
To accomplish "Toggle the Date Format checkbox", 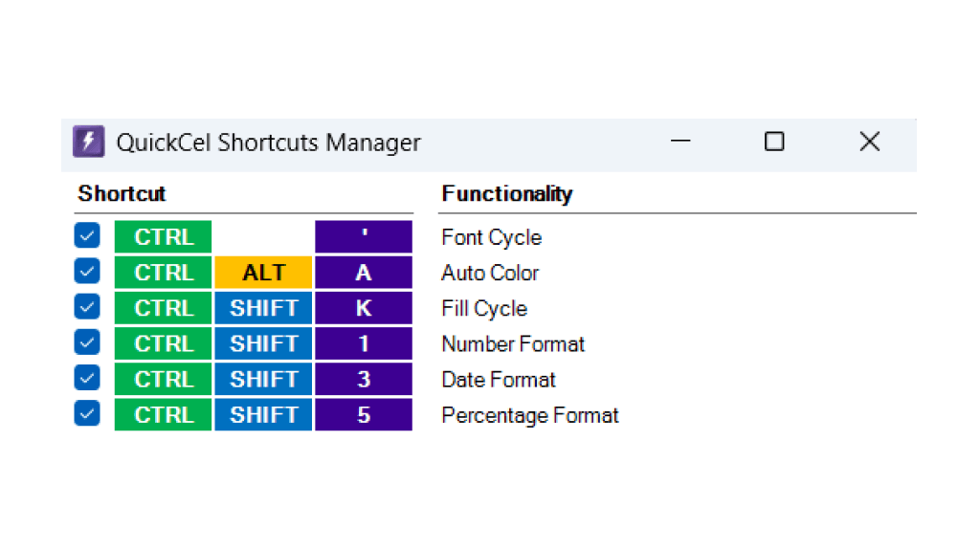I will [x=87, y=379].
